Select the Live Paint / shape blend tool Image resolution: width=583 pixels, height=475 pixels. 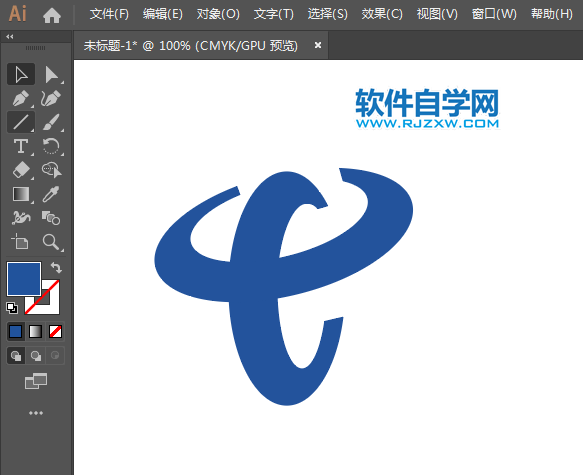tap(51, 218)
